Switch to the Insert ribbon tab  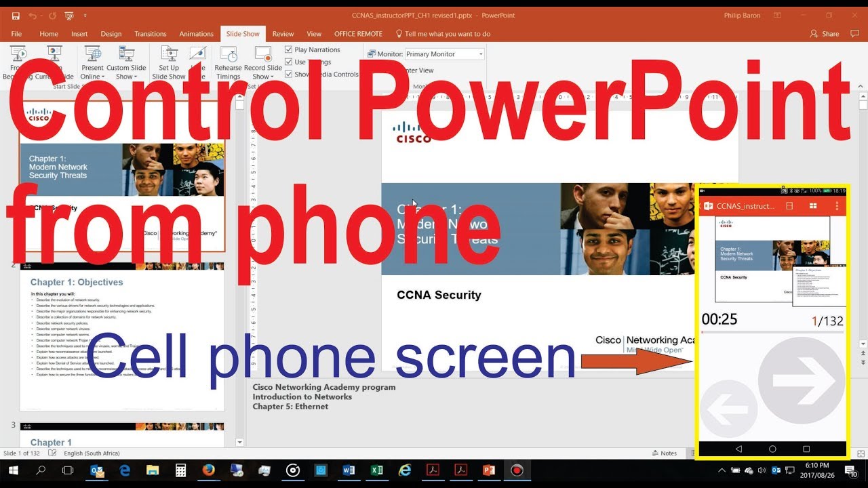[79, 34]
